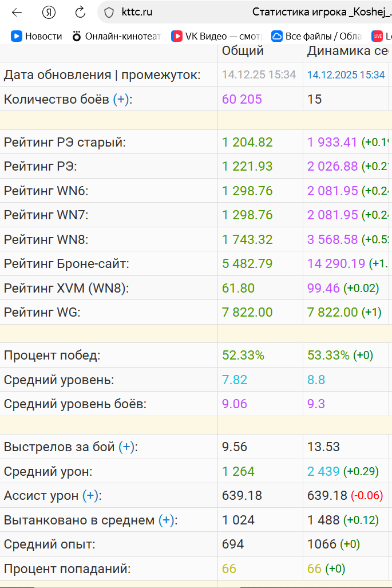392x588 pixels.
Task: Open the Все файлы cloud bookmark
Action: pos(316,36)
